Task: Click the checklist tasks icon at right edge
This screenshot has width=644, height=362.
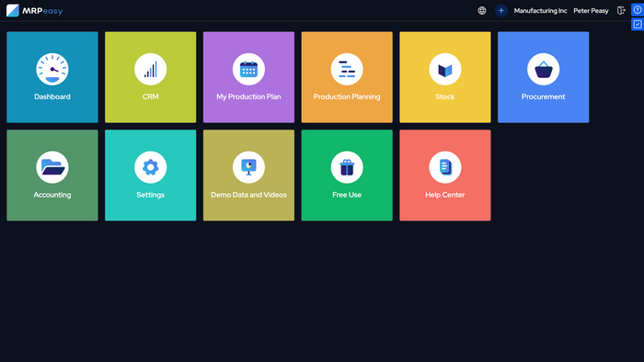Action: coord(638,24)
